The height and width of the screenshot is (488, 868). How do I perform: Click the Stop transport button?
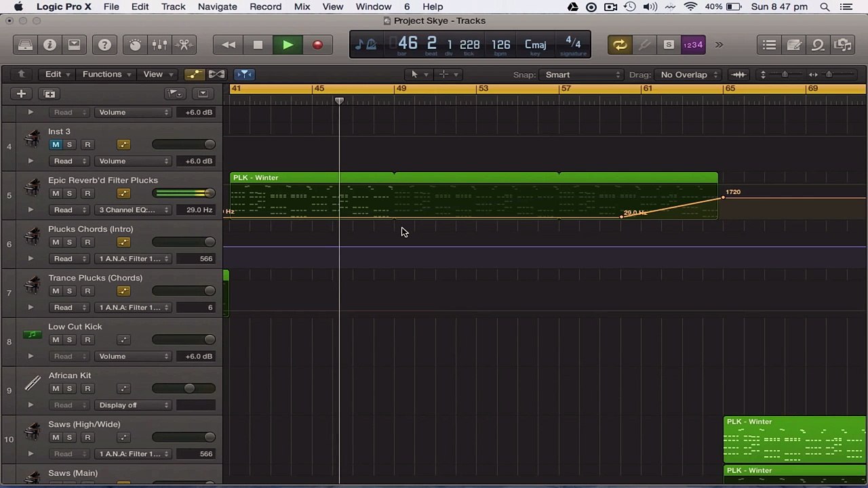coord(258,45)
